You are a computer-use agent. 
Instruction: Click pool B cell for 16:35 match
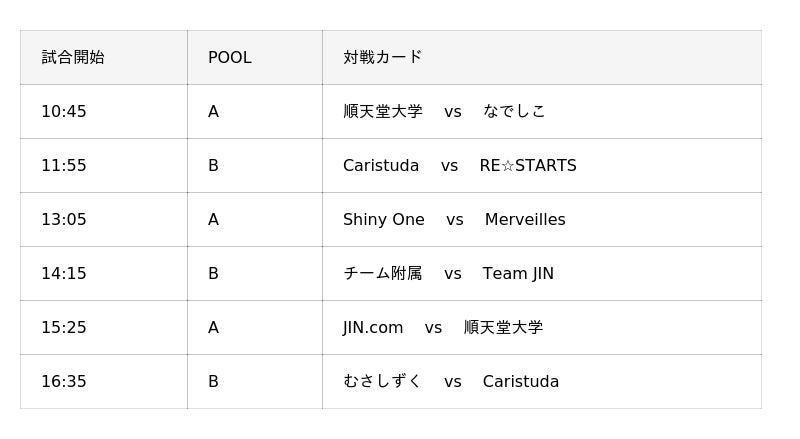[x=213, y=382]
